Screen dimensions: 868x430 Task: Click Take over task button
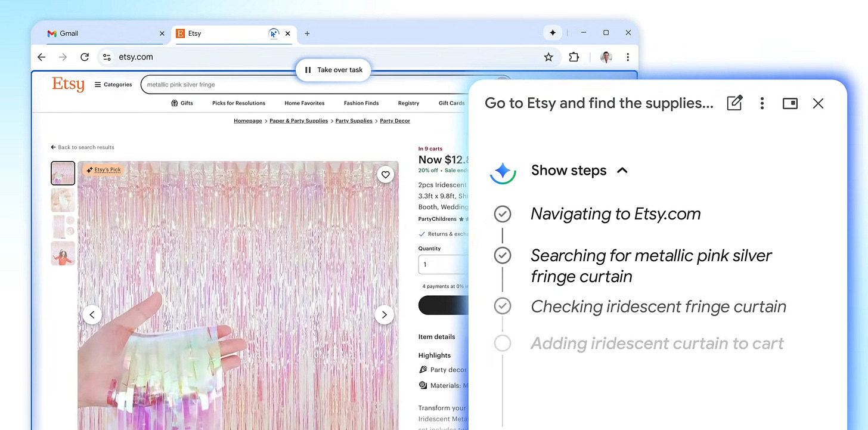[333, 70]
